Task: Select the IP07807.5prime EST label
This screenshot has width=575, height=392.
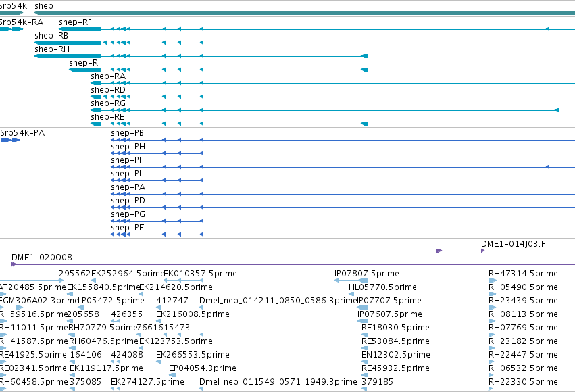Action: coord(367,274)
